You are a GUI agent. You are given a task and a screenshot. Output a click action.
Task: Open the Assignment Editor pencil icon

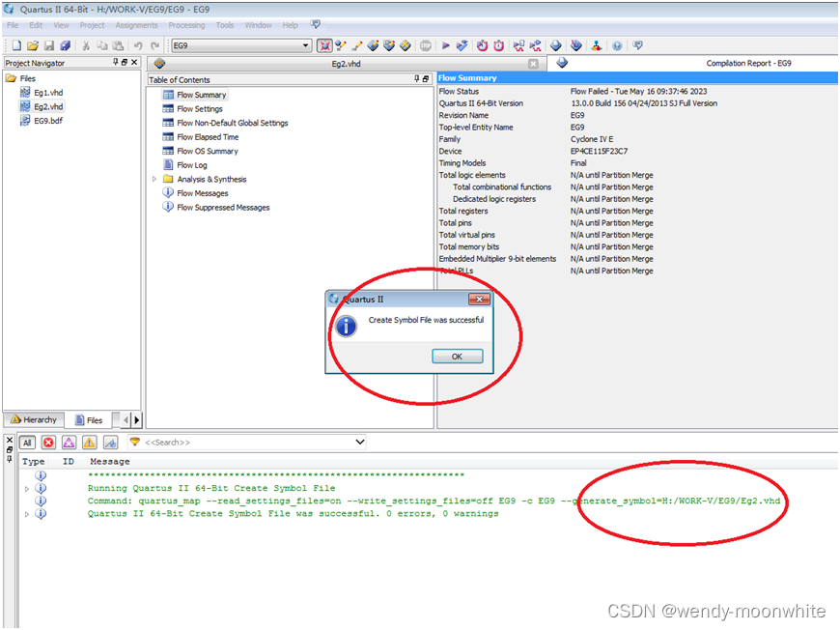coord(357,45)
